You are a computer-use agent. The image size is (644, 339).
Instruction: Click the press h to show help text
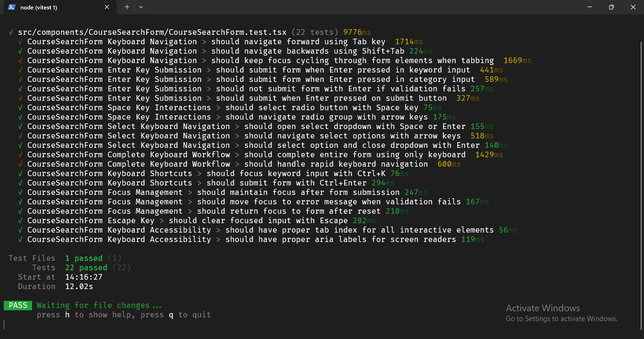pos(123,315)
